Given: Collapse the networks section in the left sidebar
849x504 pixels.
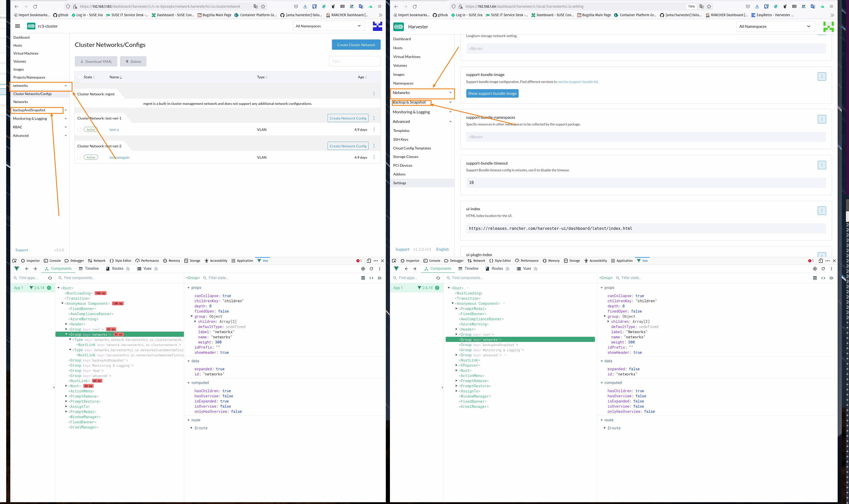Looking at the screenshot, I should point(66,86).
